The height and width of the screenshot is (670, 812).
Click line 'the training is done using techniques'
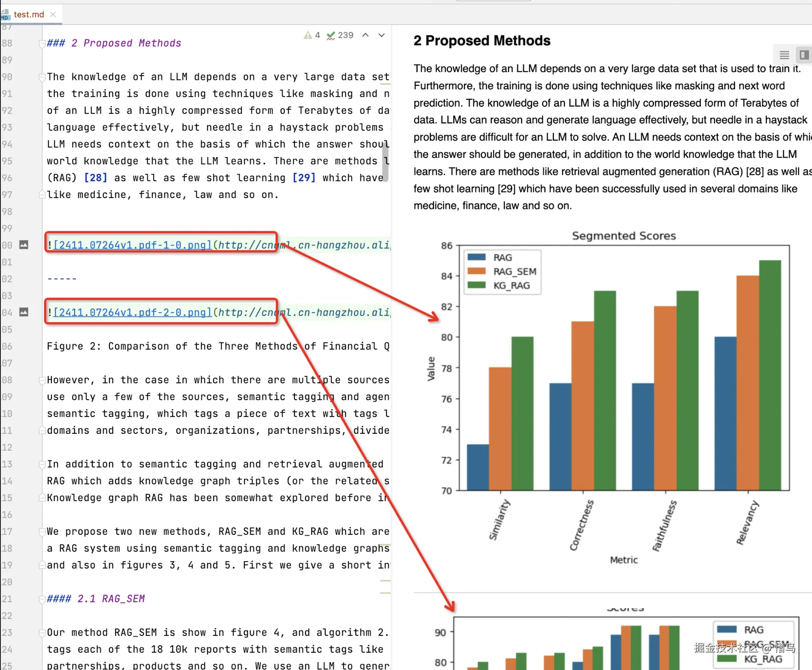218,94
